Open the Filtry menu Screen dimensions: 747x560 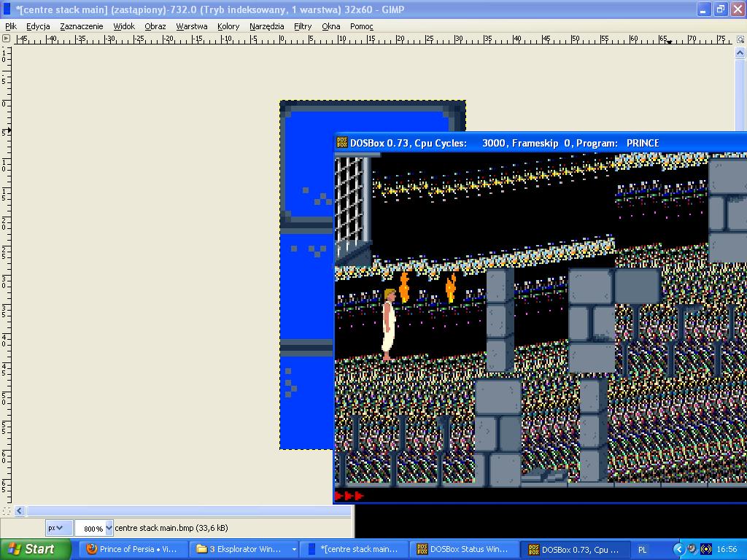(303, 26)
